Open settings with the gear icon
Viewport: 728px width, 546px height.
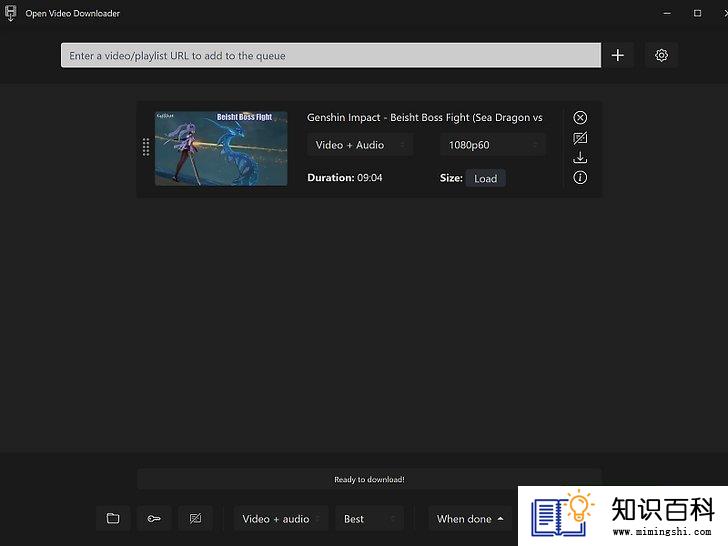click(x=661, y=55)
